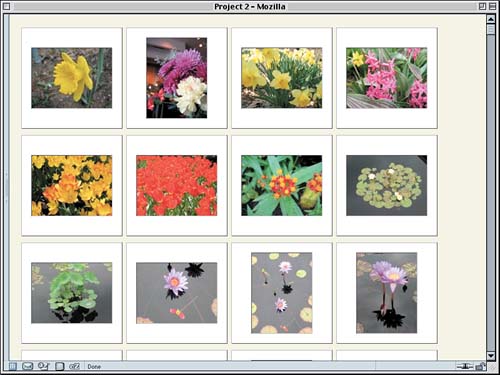
Task: Click the scroll down arrow
Action: pos(491,356)
